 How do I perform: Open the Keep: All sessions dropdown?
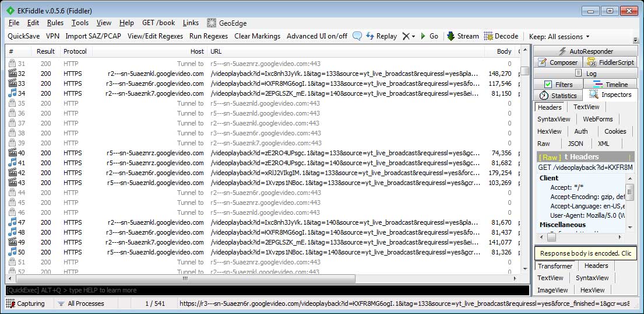[x=559, y=37]
